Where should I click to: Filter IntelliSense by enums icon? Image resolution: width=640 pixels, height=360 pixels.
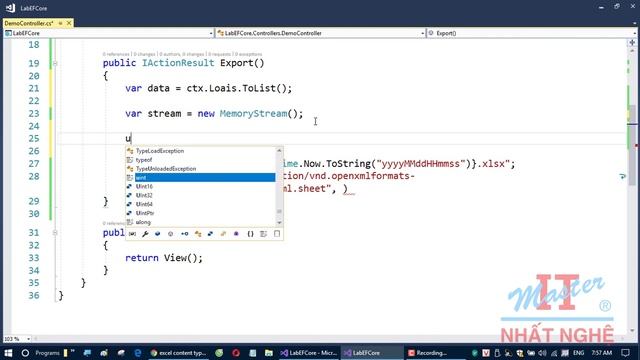(223, 234)
